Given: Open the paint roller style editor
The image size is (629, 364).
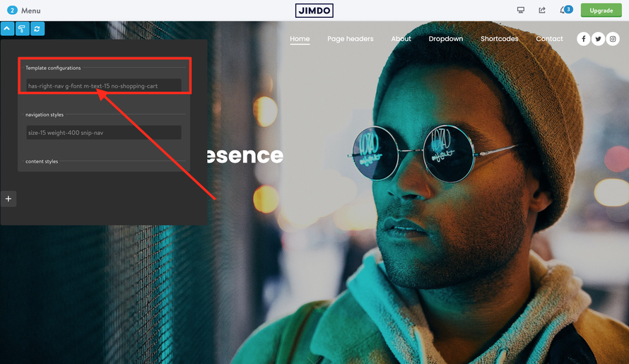Looking at the screenshot, I should (22, 29).
